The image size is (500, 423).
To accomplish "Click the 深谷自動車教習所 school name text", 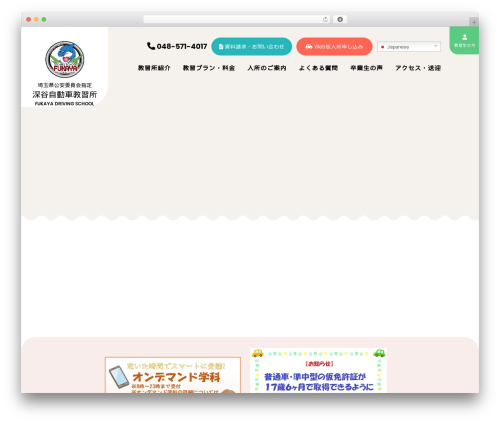I will point(65,95).
